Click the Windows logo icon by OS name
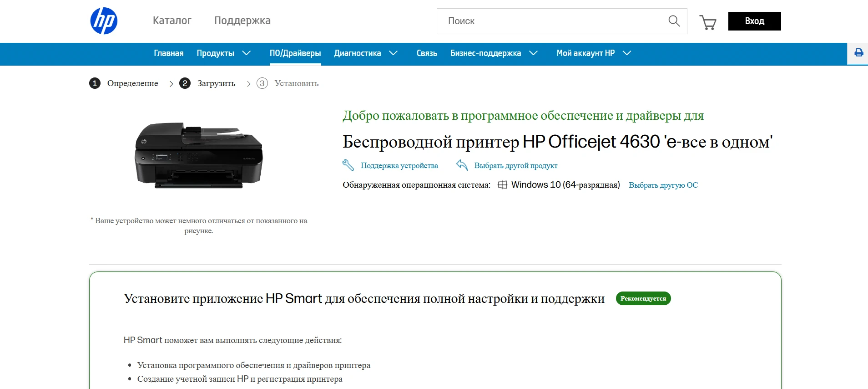The height and width of the screenshot is (389, 868). point(502,185)
